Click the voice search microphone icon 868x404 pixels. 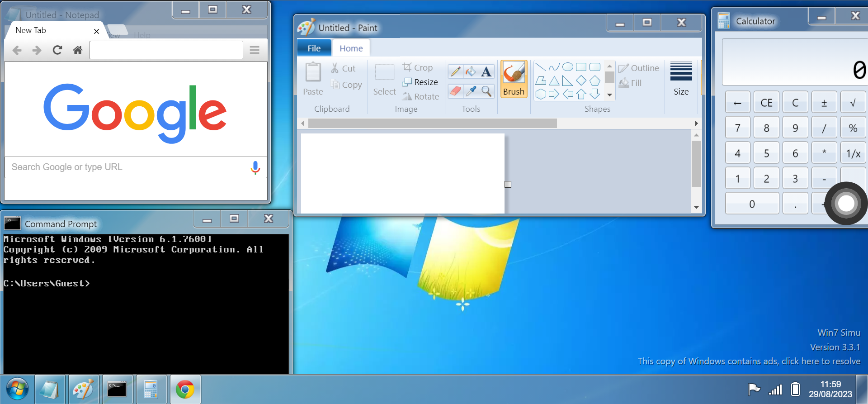pyautogui.click(x=255, y=167)
